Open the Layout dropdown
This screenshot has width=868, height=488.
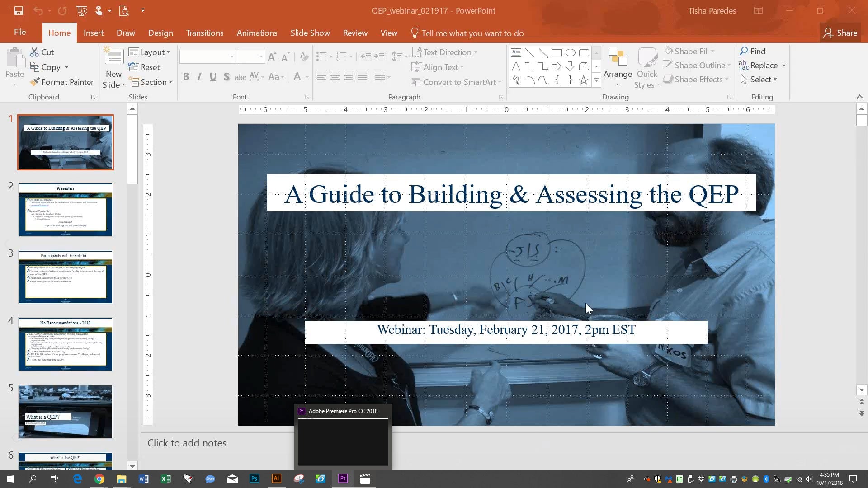(150, 52)
